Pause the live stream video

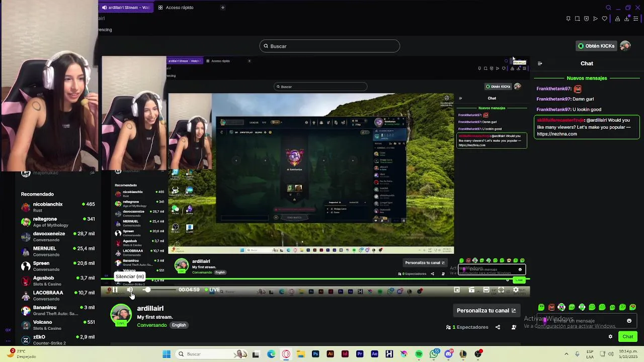coord(115,290)
